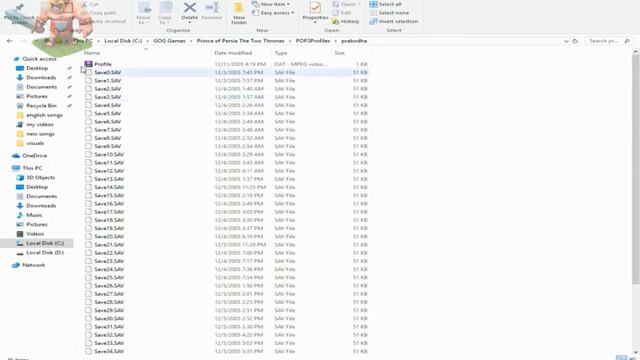The width and height of the screenshot is (640, 360).
Task: Click the vertical scrollbar thumb
Action: [636, 169]
